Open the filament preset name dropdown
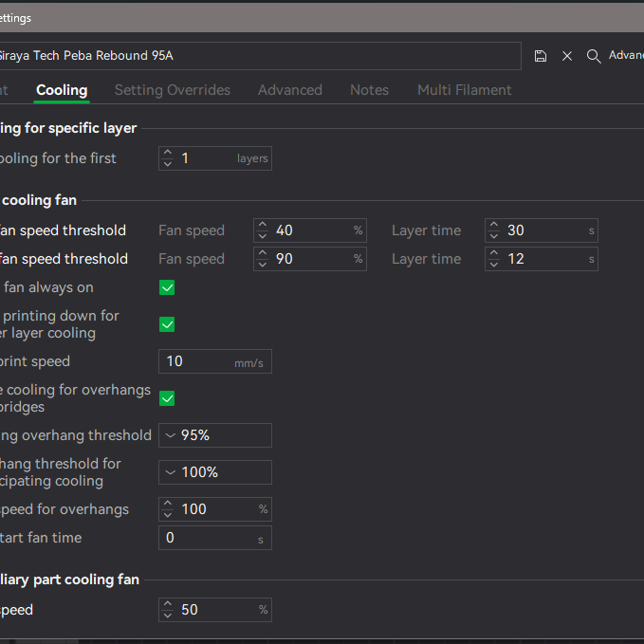The height and width of the screenshot is (644, 644). click(256, 56)
